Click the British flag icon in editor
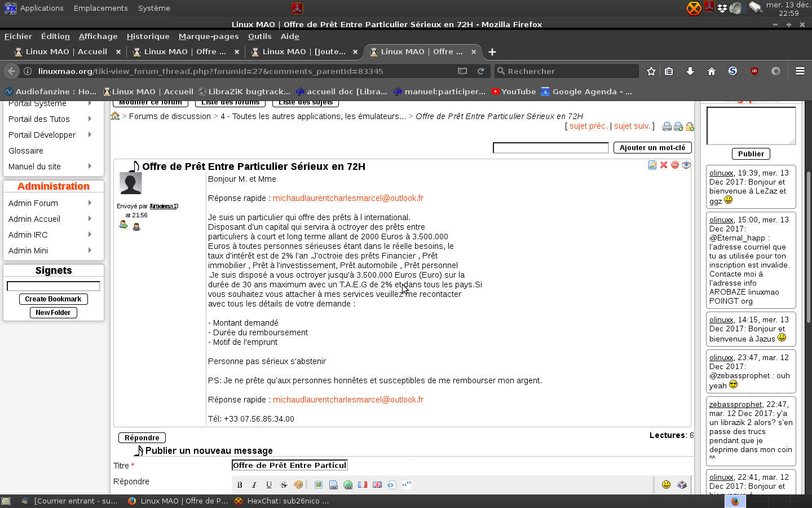Viewport: 812px width, 508px height. [x=377, y=485]
